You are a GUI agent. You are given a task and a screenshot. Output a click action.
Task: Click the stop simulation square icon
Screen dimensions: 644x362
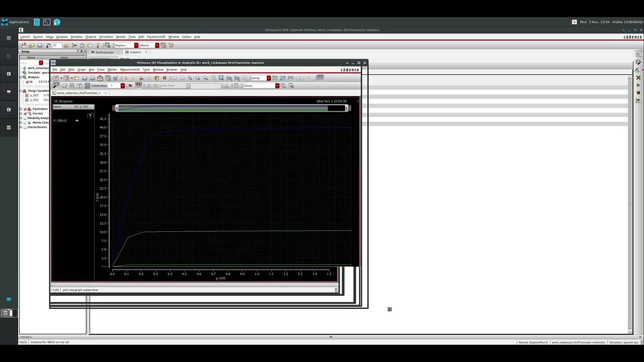click(638, 93)
